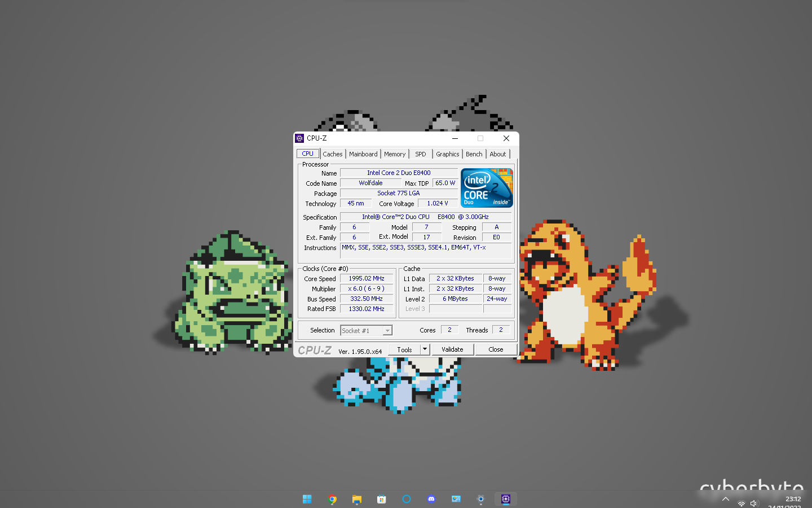Click the CPU-Z title bar app icon
This screenshot has height=508, width=812.
click(x=300, y=138)
